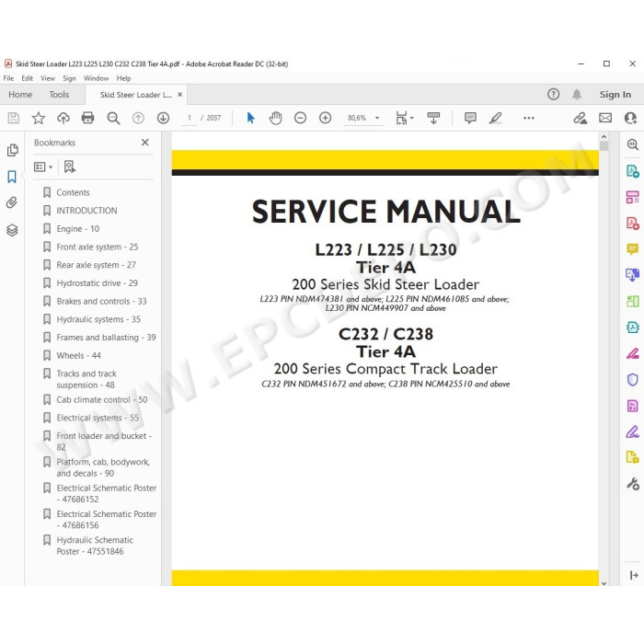Screen dimensions: 644x644
Task: Open Hydraulic systems - 35 bookmark
Action: coord(98,319)
